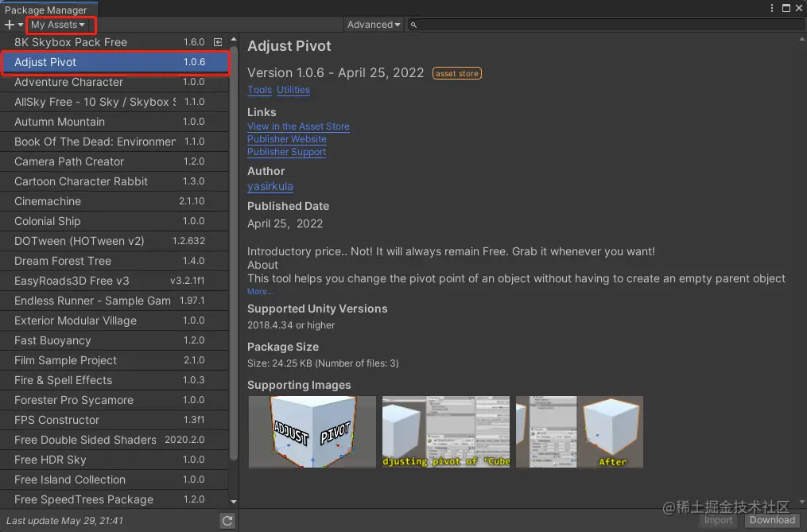
Task: Open the View in the Asset Store link
Action: tap(298, 126)
